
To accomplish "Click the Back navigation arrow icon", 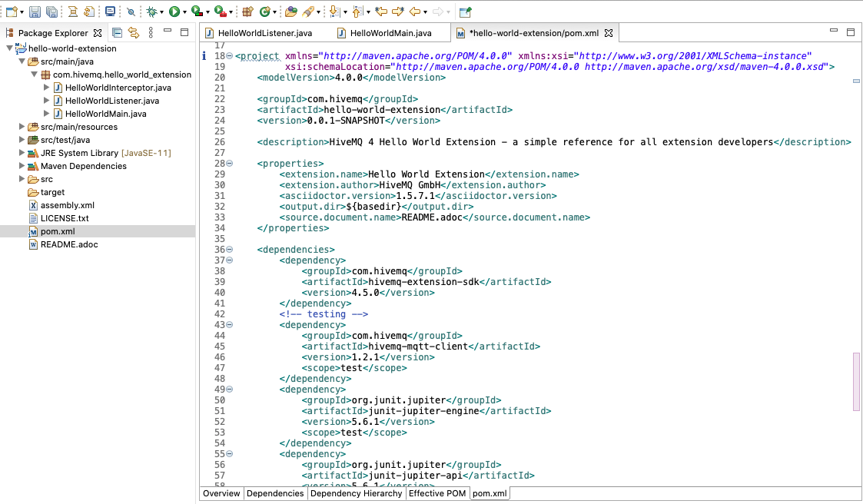I will (413, 12).
